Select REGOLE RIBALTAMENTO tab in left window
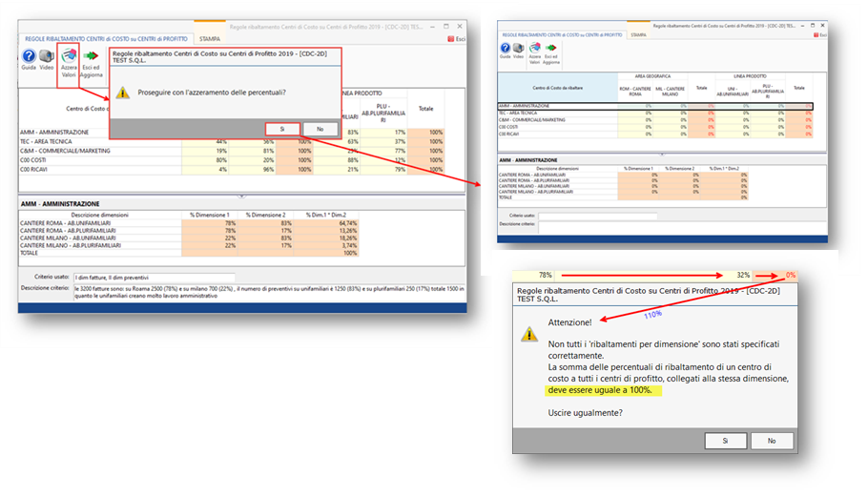Screen dimensions: 868x497 click(106, 39)
